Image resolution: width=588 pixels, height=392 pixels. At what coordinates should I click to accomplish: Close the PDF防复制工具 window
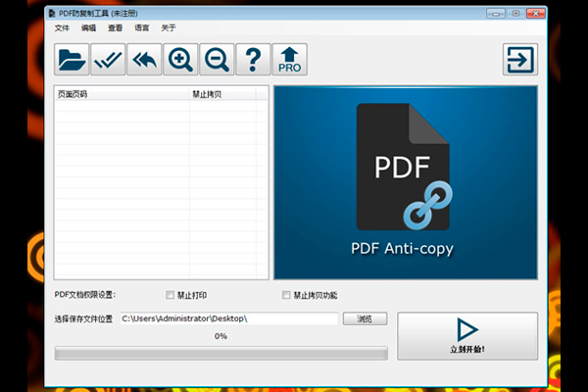(535, 14)
